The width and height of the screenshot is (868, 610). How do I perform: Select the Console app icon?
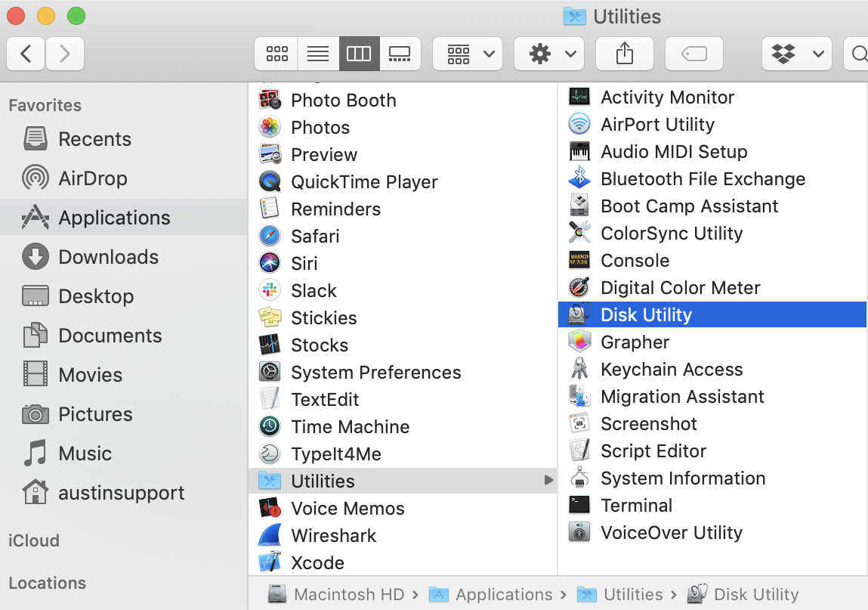(x=579, y=260)
